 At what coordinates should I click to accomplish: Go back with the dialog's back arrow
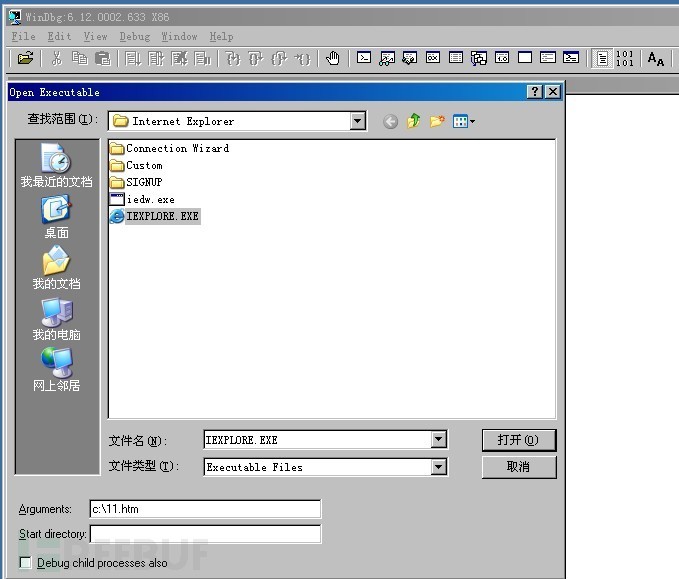390,122
